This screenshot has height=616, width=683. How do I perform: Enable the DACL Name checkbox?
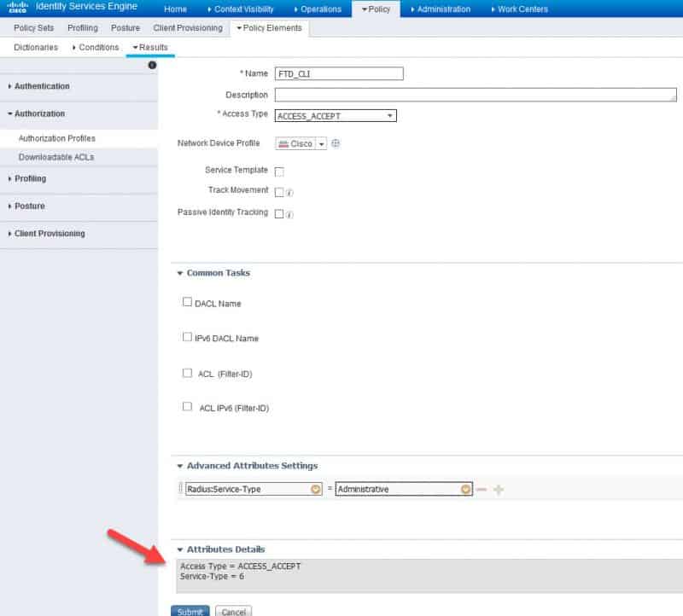[187, 302]
